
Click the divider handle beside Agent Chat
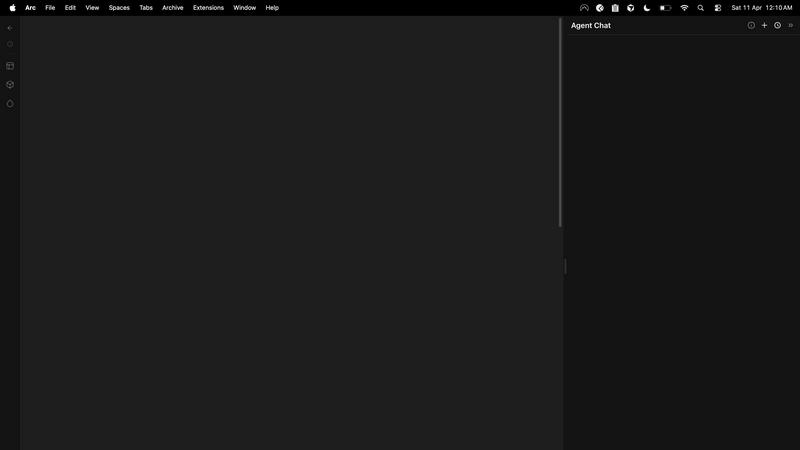565,266
